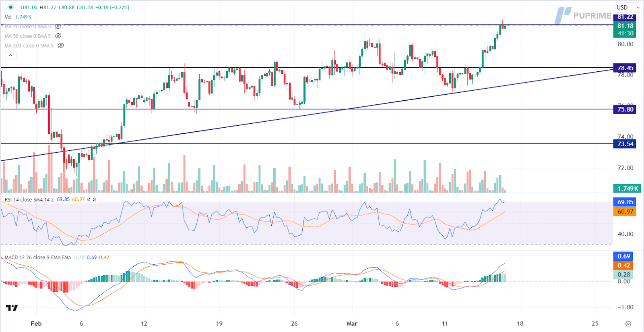Click the 80.00 price axis tick
644x332 pixels.
625,44
